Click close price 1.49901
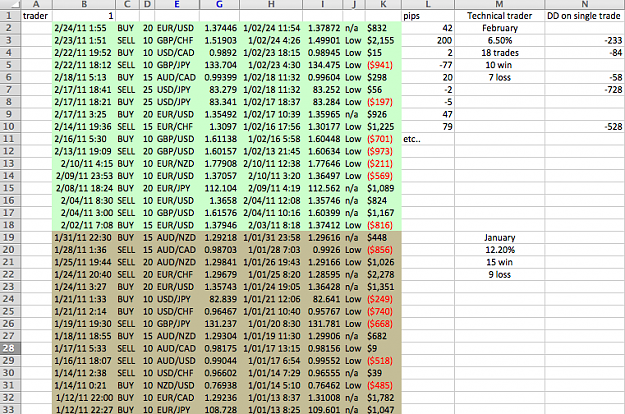The width and height of the screenshot is (625, 414). coord(322,41)
